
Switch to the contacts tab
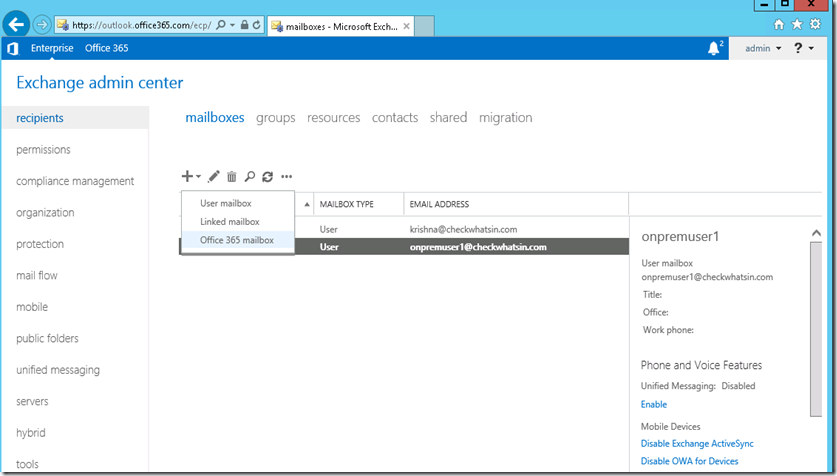coord(395,117)
